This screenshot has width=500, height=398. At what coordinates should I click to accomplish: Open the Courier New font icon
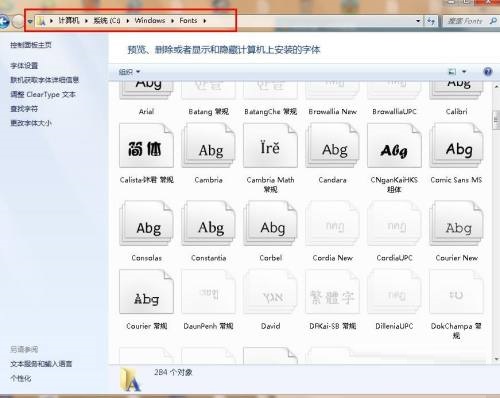[x=456, y=223]
